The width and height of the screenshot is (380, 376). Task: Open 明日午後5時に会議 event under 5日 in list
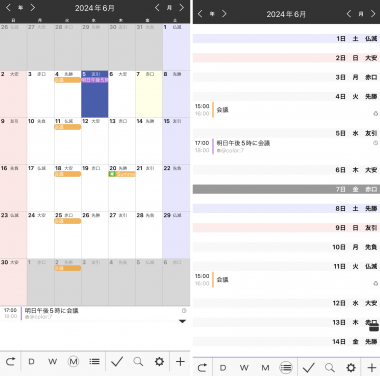[286, 147]
